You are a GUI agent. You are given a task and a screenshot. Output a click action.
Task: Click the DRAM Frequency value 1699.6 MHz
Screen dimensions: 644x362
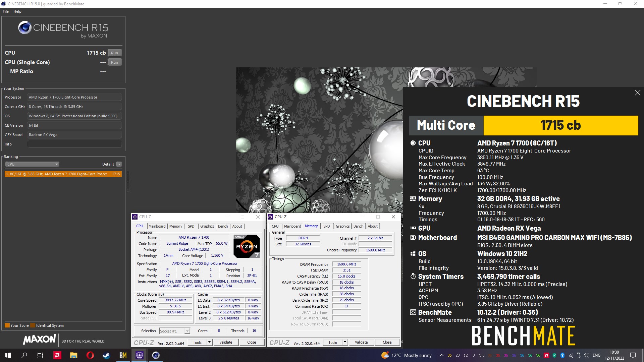click(346, 264)
